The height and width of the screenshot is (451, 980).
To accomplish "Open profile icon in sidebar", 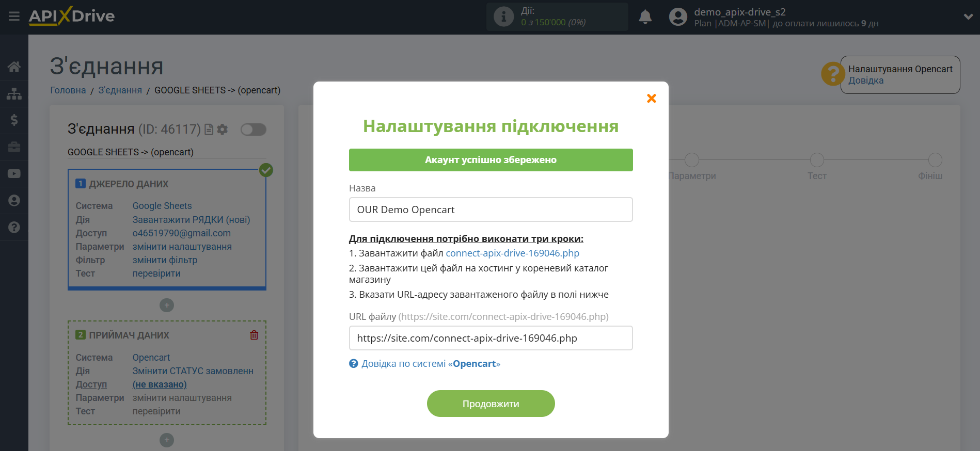I will pos(14,200).
